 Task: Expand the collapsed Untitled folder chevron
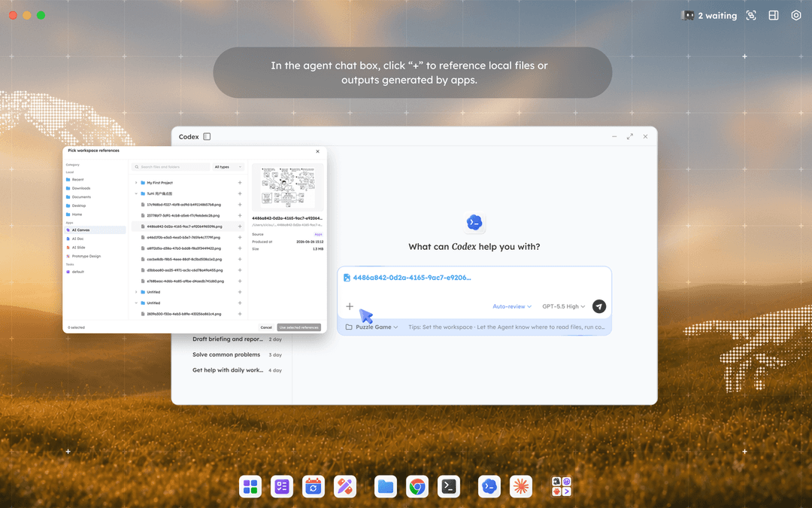pyautogui.click(x=136, y=292)
